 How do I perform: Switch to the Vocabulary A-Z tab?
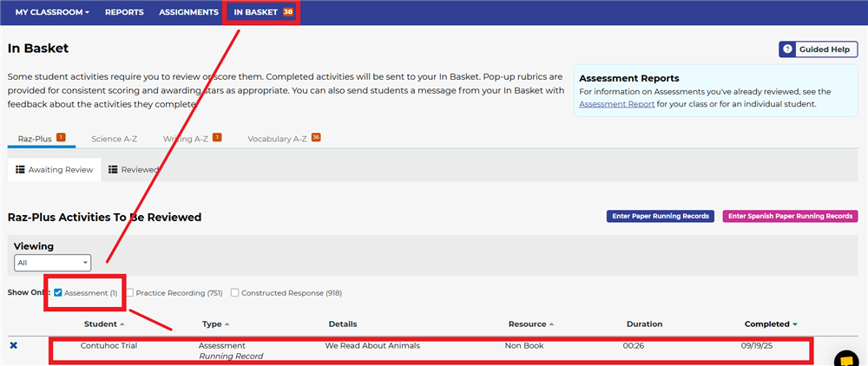[x=278, y=139]
